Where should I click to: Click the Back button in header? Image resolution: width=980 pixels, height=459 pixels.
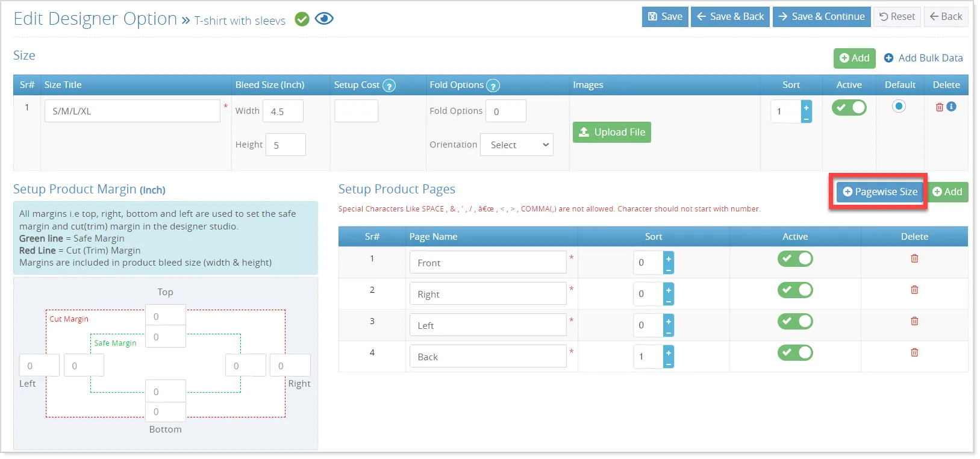946,17
